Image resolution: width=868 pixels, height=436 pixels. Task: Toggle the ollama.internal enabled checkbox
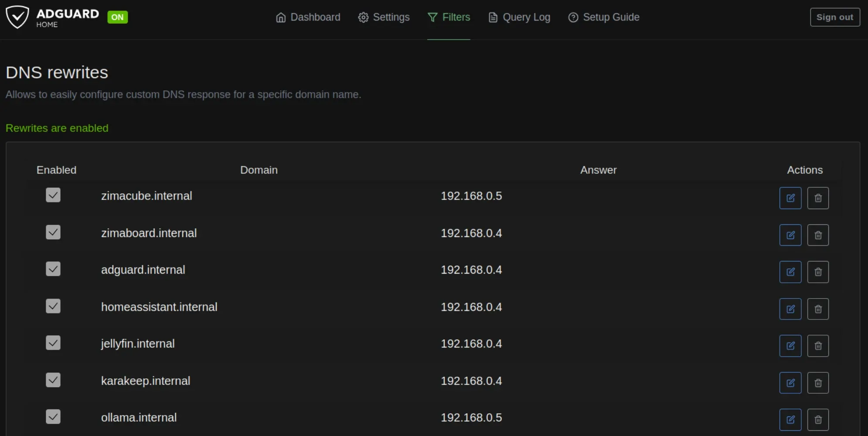tap(53, 416)
